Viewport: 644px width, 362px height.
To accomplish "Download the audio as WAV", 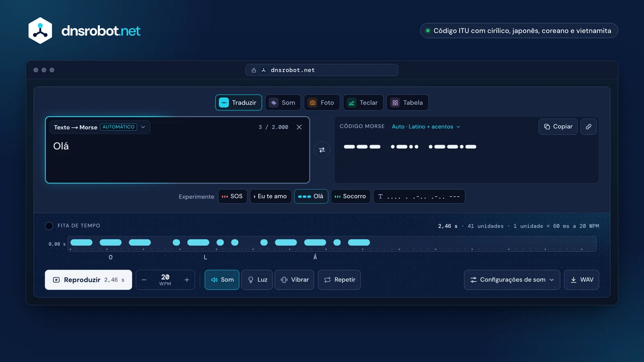I will coord(582,280).
